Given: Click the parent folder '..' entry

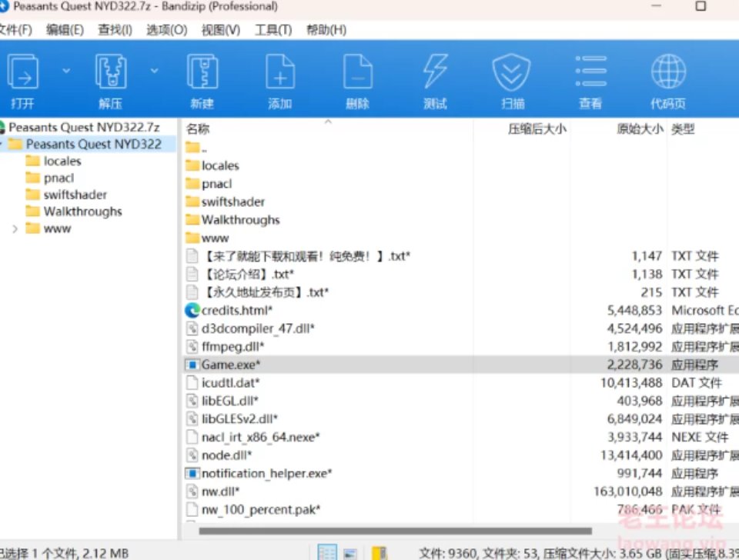Looking at the screenshot, I should click(x=196, y=148).
